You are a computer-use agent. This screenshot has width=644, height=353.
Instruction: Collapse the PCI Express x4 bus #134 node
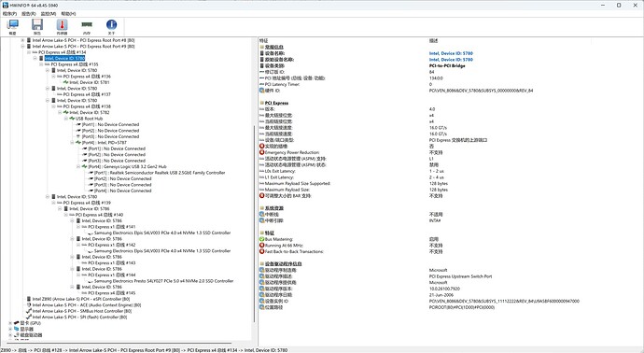29,52
